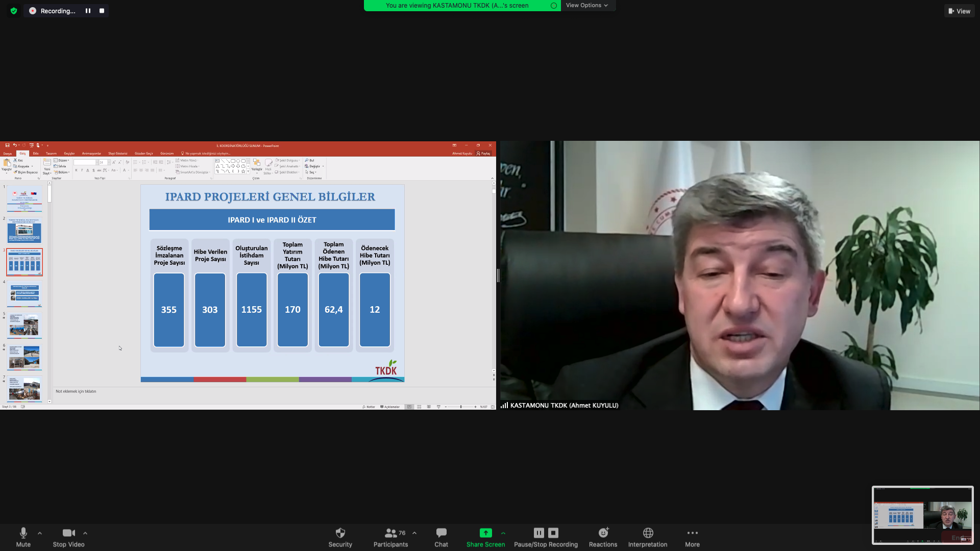Stop Video in Zoom toolbar
This screenshot has width=980, height=551.
68,537
